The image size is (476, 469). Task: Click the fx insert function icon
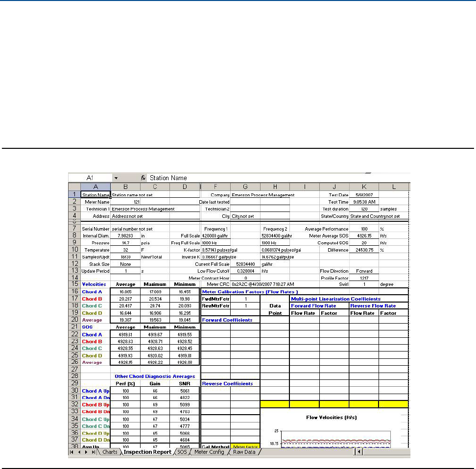(x=143, y=178)
